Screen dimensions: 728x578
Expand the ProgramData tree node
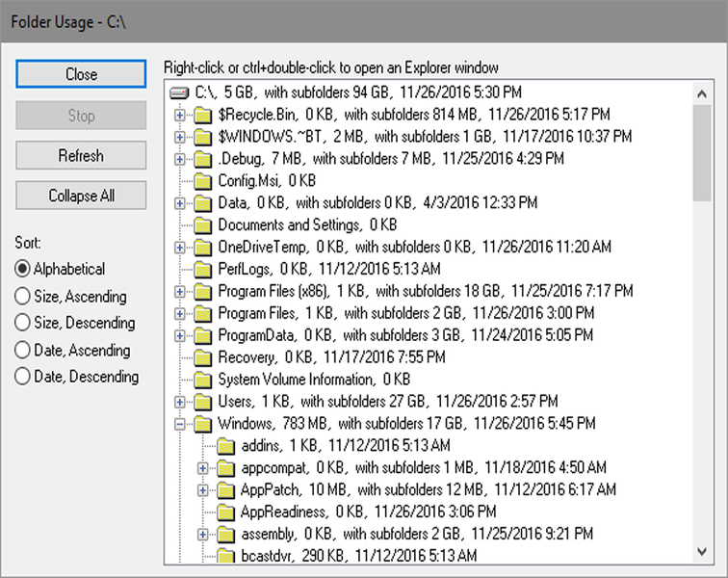[180, 336]
